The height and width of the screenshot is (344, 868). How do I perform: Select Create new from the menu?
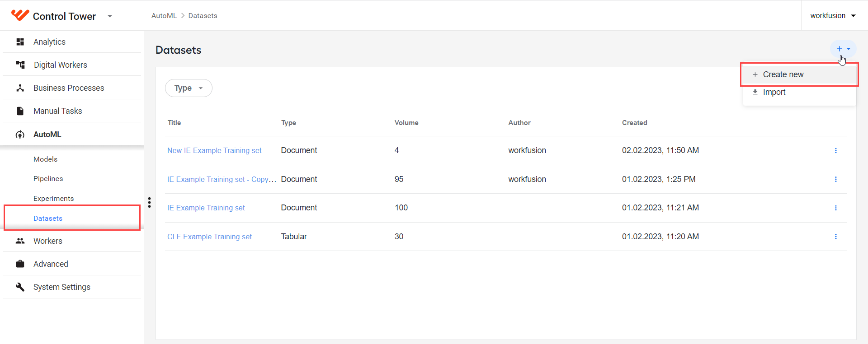click(x=799, y=74)
